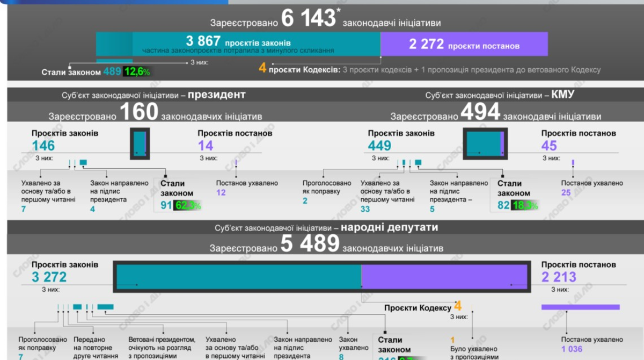Click the small purple bar below 2 213
The width and height of the screenshot is (644, 360).
point(580,307)
